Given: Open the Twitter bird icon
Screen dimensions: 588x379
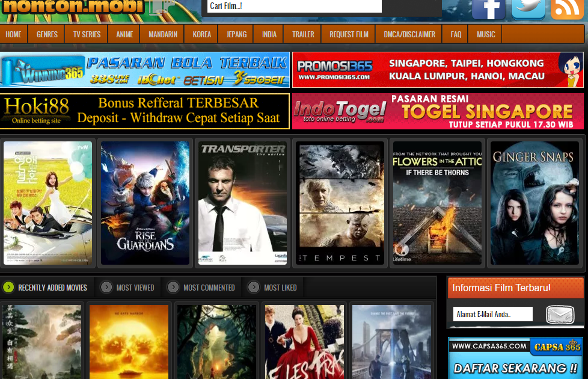Looking at the screenshot, I should (x=528, y=10).
